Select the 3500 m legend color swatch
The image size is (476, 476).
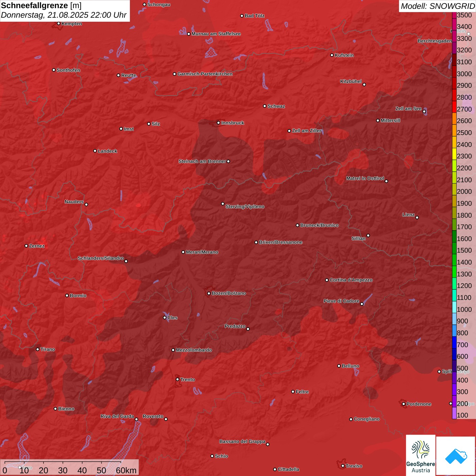coord(454,15)
